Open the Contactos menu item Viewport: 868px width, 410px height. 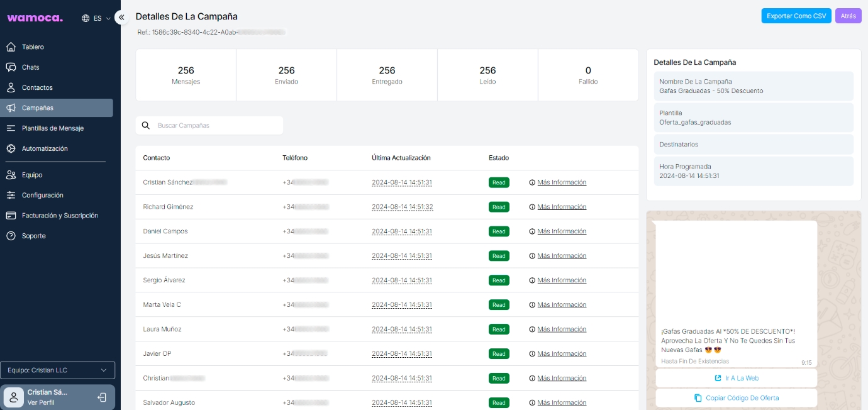coord(37,87)
